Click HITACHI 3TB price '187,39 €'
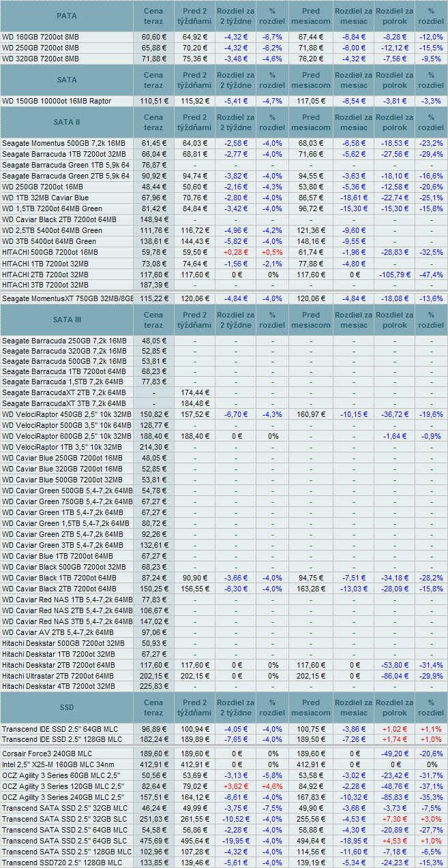This screenshot has height=868, width=448. (153, 285)
